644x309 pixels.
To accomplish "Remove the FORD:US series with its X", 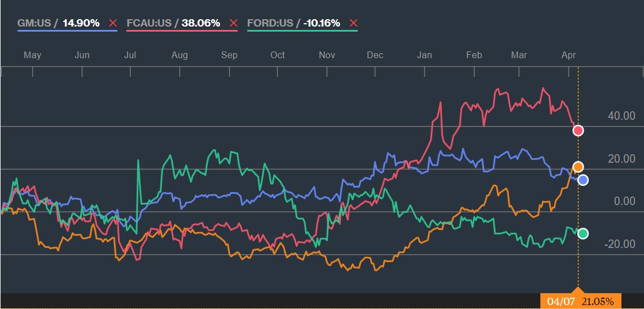I will [353, 23].
